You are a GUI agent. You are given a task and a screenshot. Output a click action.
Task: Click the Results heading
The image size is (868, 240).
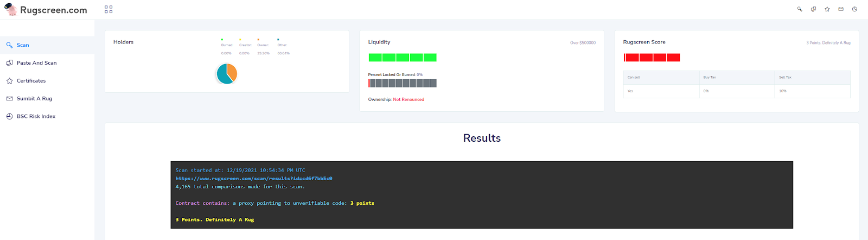482,138
